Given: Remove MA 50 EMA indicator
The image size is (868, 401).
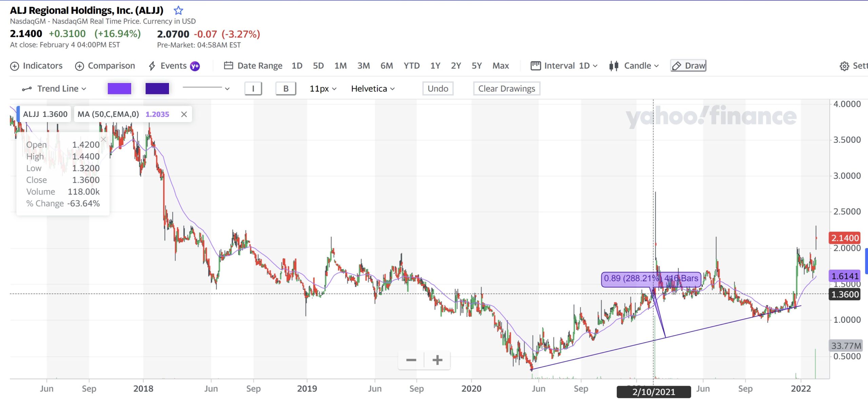Looking at the screenshot, I should click(184, 115).
